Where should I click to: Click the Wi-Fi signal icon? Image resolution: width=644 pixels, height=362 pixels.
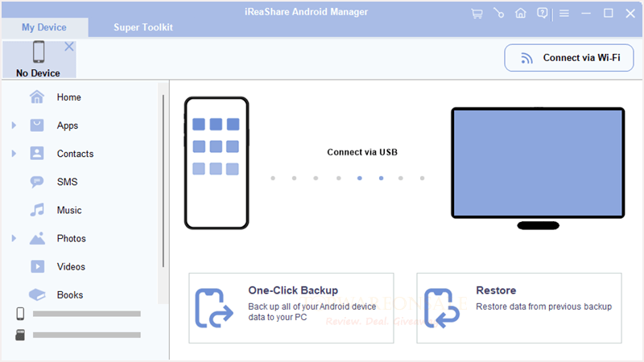coord(526,58)
